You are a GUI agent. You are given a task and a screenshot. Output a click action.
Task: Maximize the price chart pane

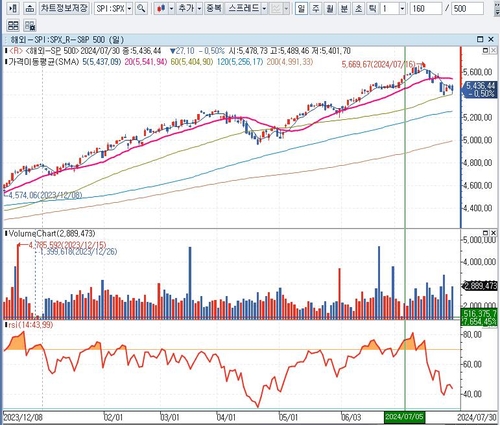point(486,50)
